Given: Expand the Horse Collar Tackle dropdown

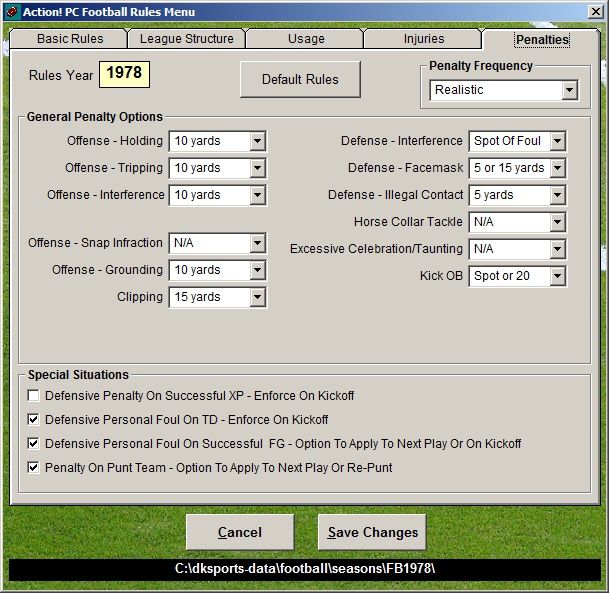Looking at the screenshot, I should click(557, 222).
